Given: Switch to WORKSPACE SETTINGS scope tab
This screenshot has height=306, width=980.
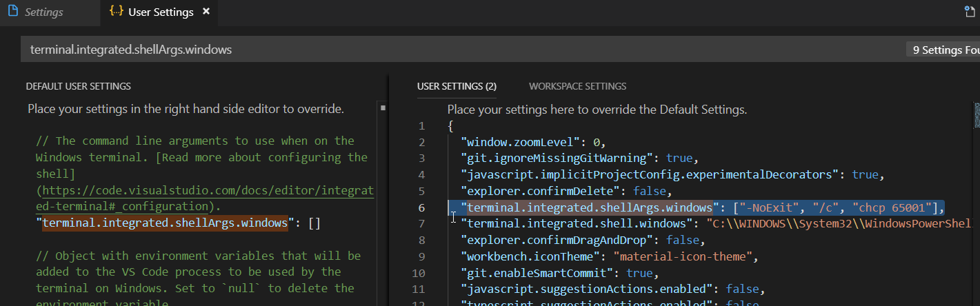Looking at the screenshot, I should pyautogui.click(x=577, y=86).
